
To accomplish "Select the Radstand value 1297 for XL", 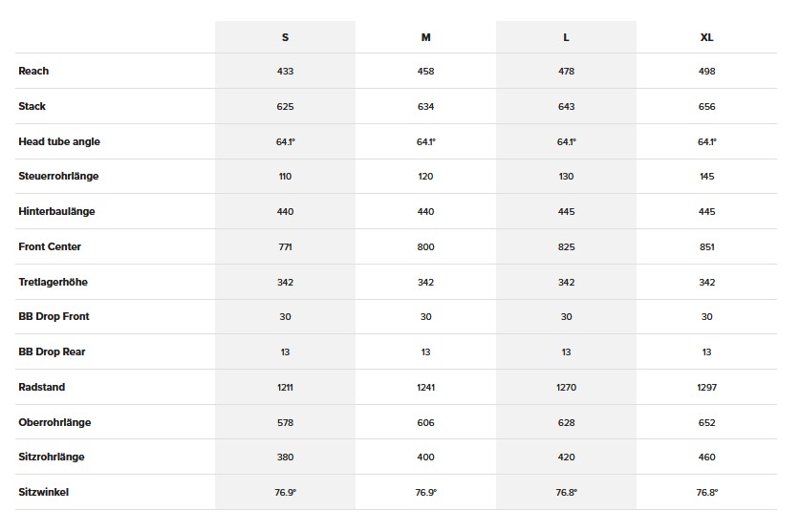I will click(706, 387).
